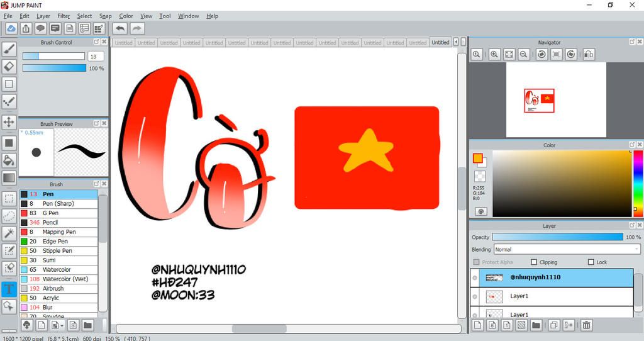Add a halftone layer in Layer panel
The image size is (644, 341).
(x=521, y=325)
